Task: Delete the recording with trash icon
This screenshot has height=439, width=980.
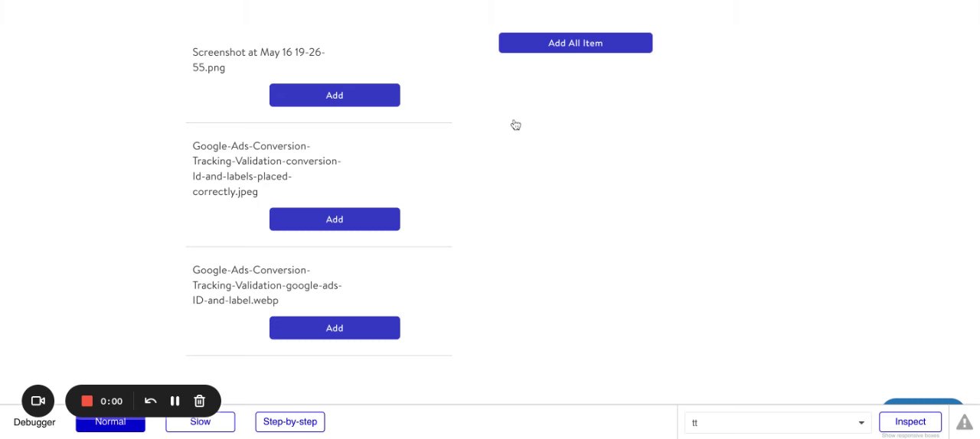Action: coord(200,401)
